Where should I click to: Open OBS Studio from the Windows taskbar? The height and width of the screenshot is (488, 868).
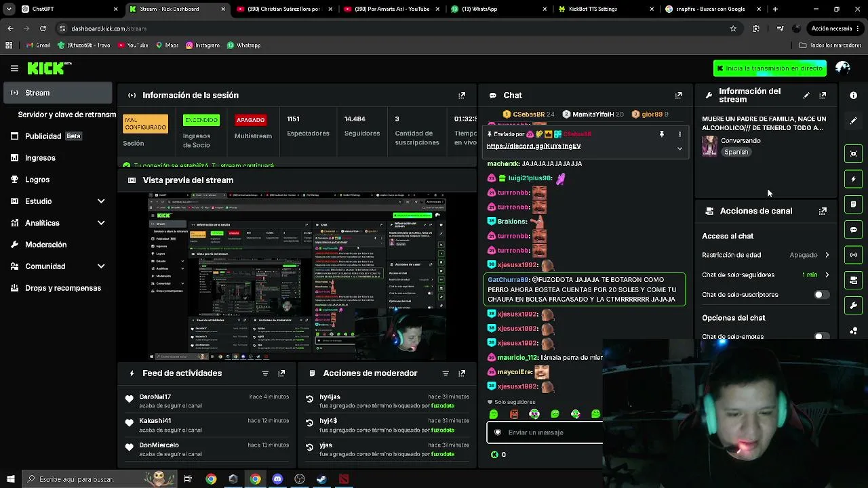click(300, 479)
